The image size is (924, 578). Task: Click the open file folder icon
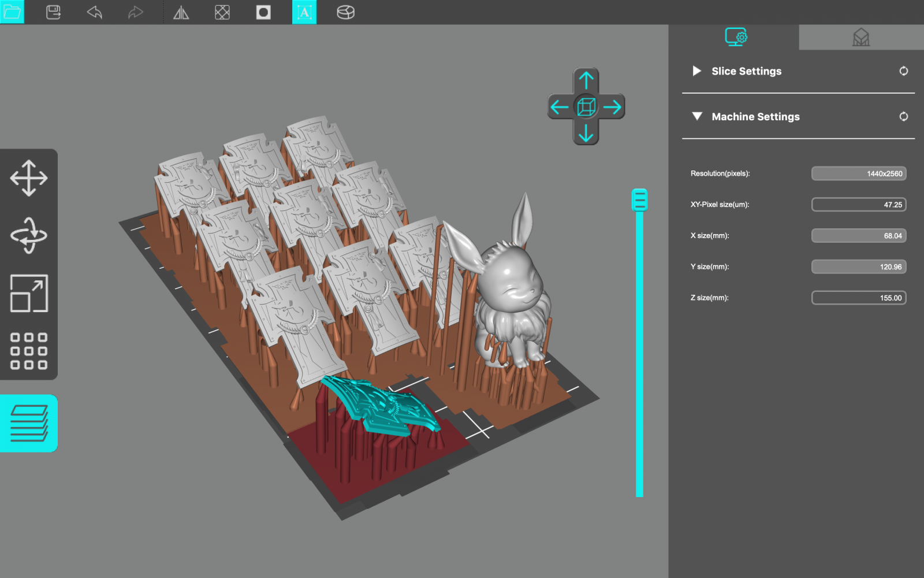pyautogui.click(x=12, y=12)
